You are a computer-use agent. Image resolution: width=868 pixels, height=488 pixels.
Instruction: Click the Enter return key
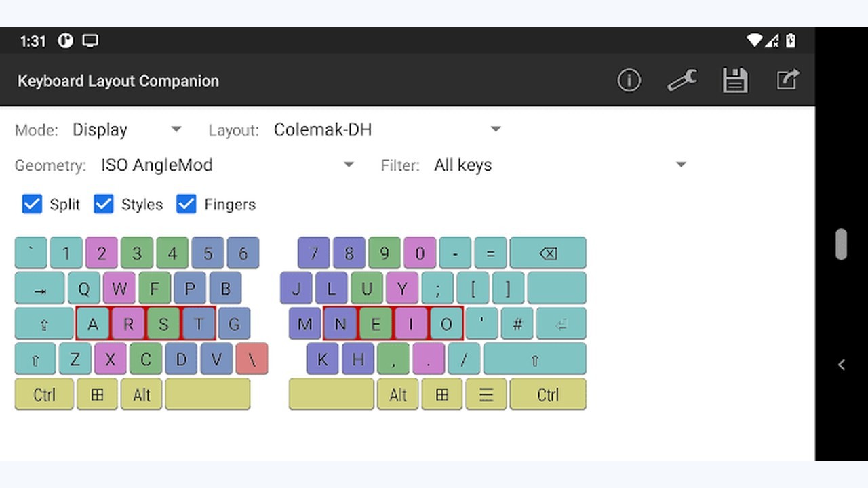[x=561, y=324]
